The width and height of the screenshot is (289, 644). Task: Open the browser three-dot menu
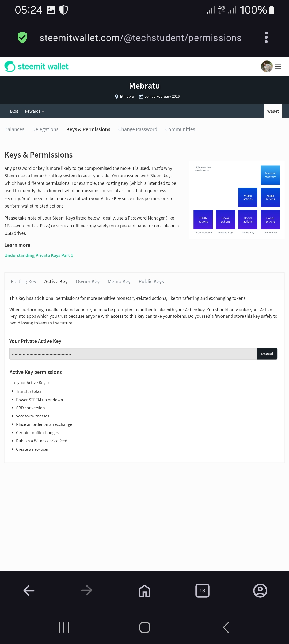pos(266,37)
